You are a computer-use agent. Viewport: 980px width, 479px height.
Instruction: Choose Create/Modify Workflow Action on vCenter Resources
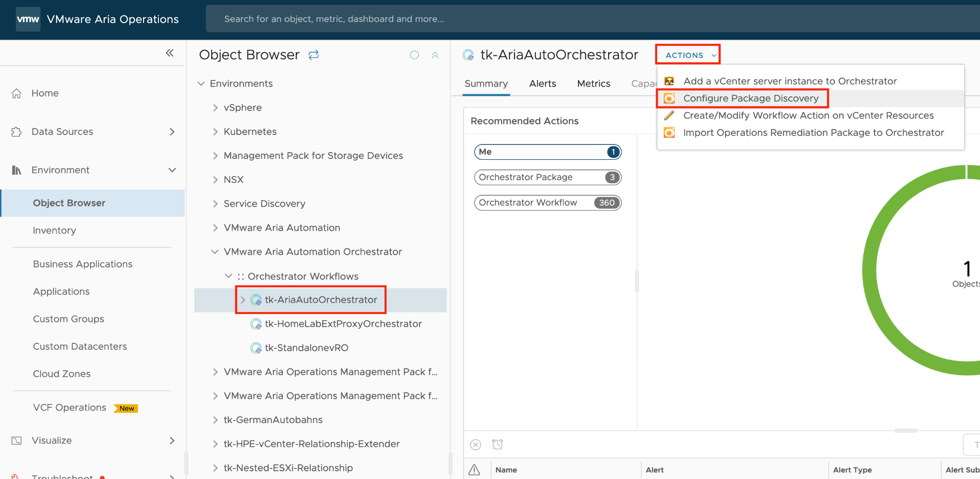[x=808, y=115]
